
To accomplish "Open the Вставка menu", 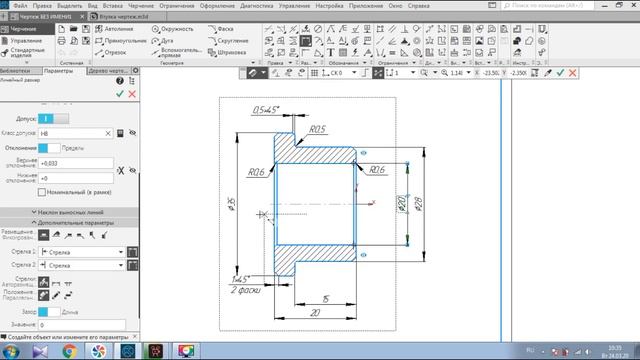I will pos(113,6).
